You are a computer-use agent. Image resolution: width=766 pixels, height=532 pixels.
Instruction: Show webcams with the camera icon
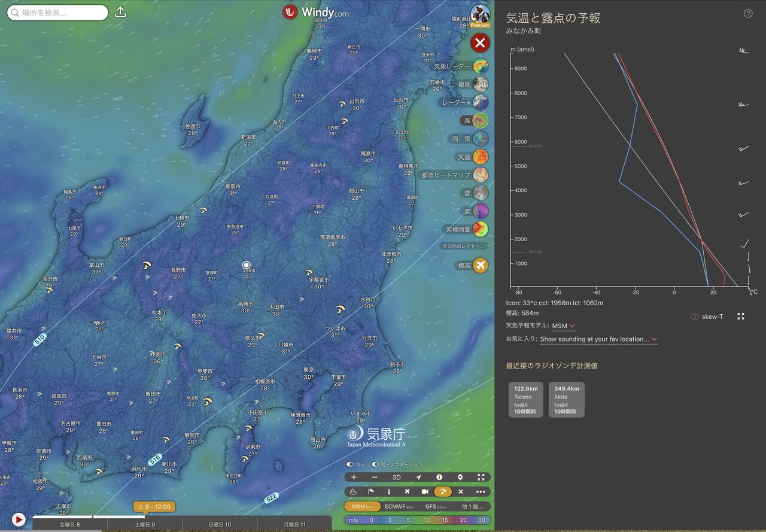click(x=425, y=491)
